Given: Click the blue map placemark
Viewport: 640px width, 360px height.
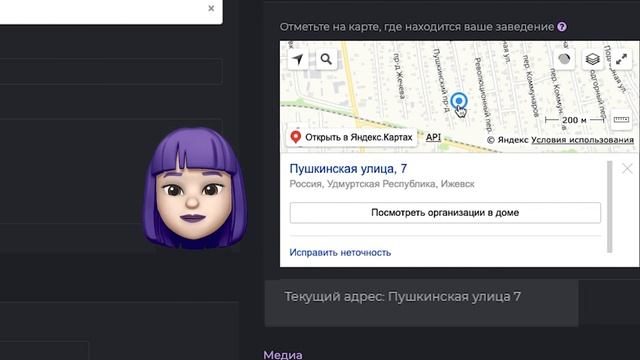Looking at the screenshot, I should pyautogui.click(x=459, y=100).
